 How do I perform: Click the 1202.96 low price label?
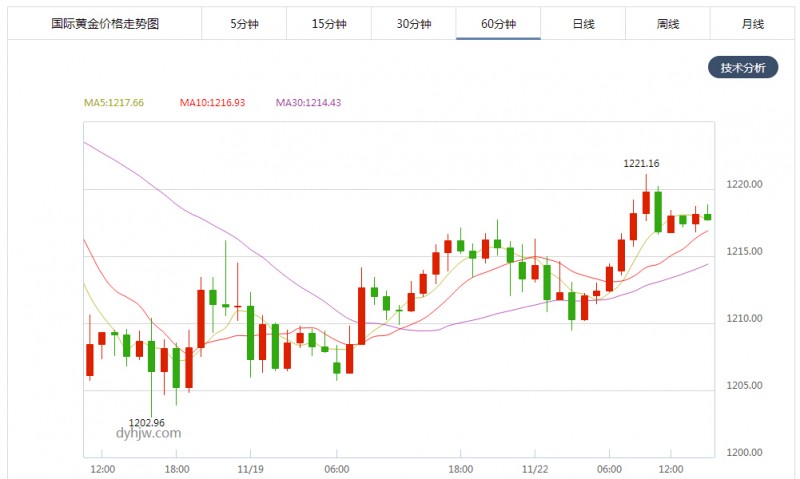tap(147, 422)
